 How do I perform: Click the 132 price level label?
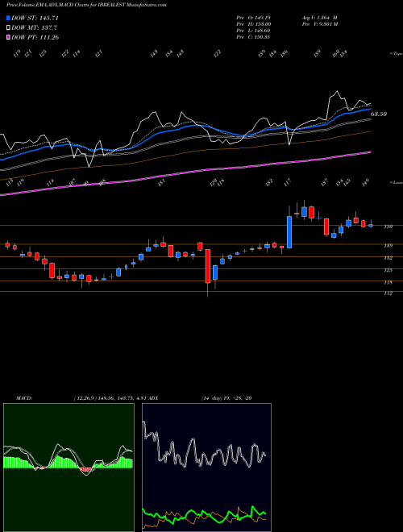click(388, 258)
